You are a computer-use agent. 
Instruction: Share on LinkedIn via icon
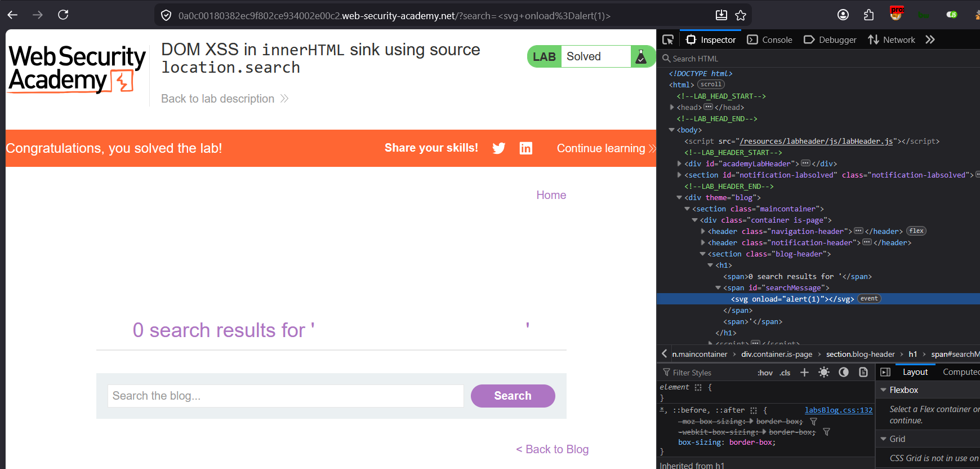click(x=526, y=148)
